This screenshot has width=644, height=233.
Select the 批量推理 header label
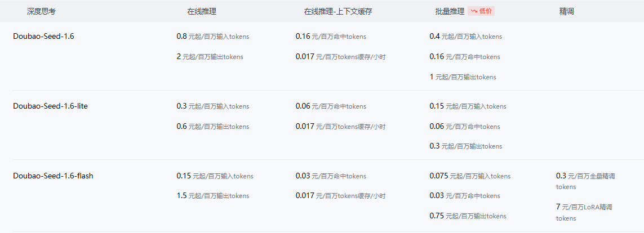coord(450,11)
